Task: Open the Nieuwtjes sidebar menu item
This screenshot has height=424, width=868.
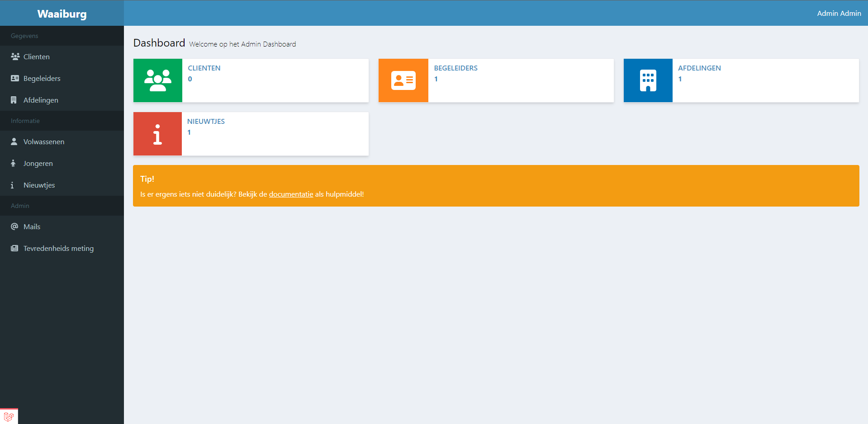Action: coord(39,185)
